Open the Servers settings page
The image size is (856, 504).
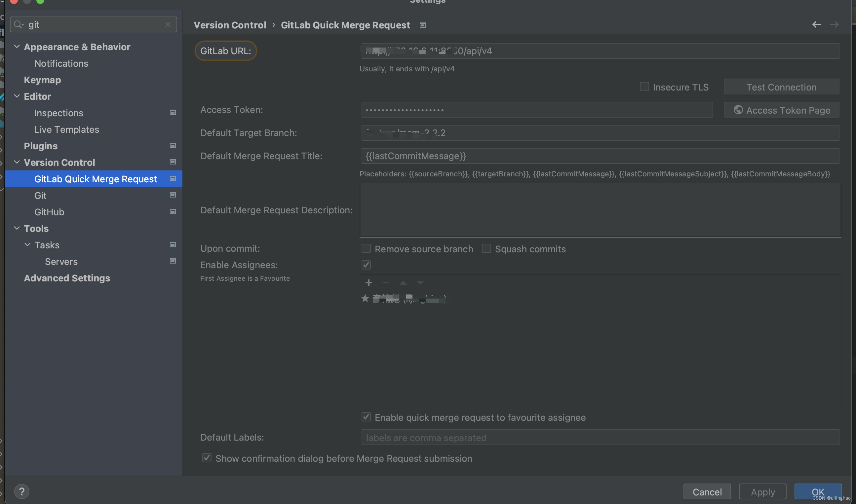pos(61,262)
